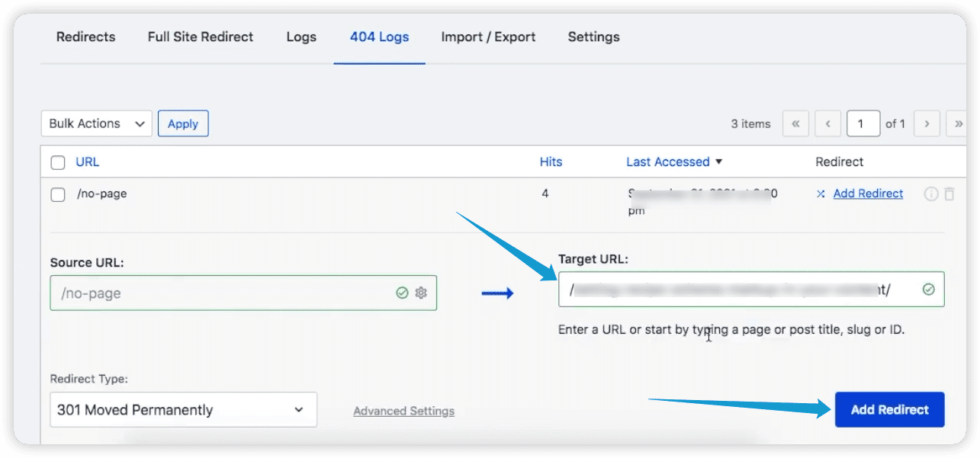Click the /no-page URL text
Screen dimensions: 980x458
[102, 194]
